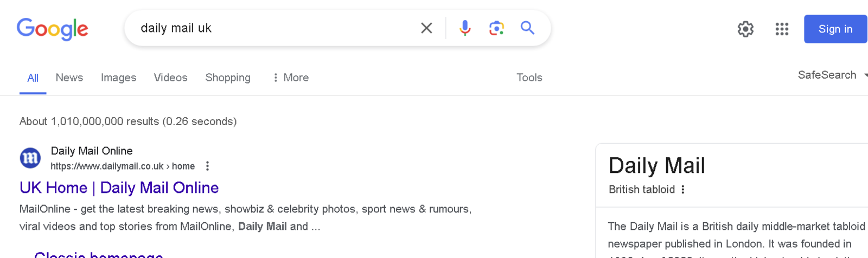Open UK Home | Daily Mail Online link
Screen dimensions: 868x258
(x=119, y=188)
